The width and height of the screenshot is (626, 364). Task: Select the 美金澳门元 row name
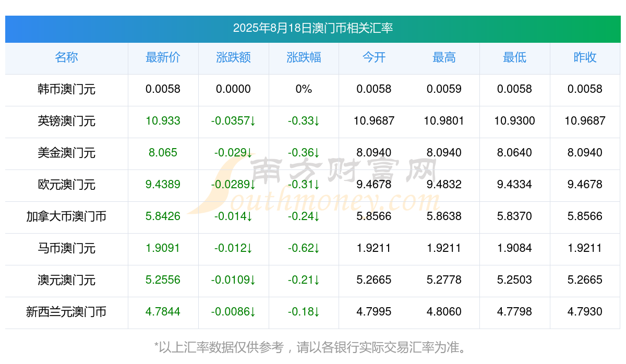66,153
